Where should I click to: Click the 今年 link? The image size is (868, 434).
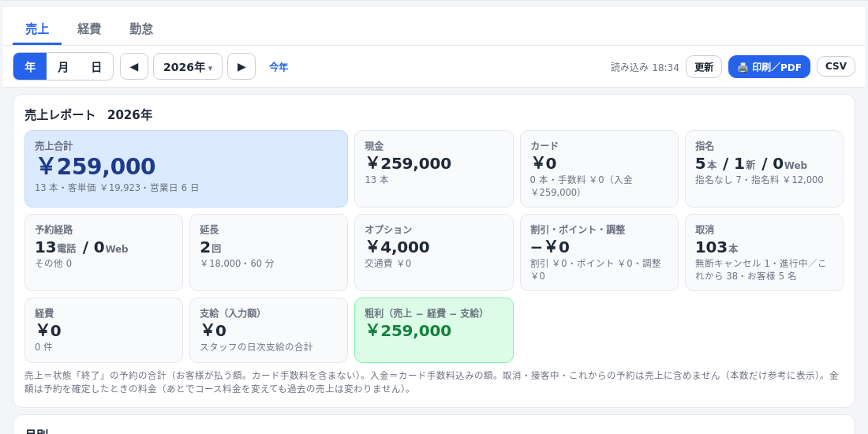tap(279, 67)
